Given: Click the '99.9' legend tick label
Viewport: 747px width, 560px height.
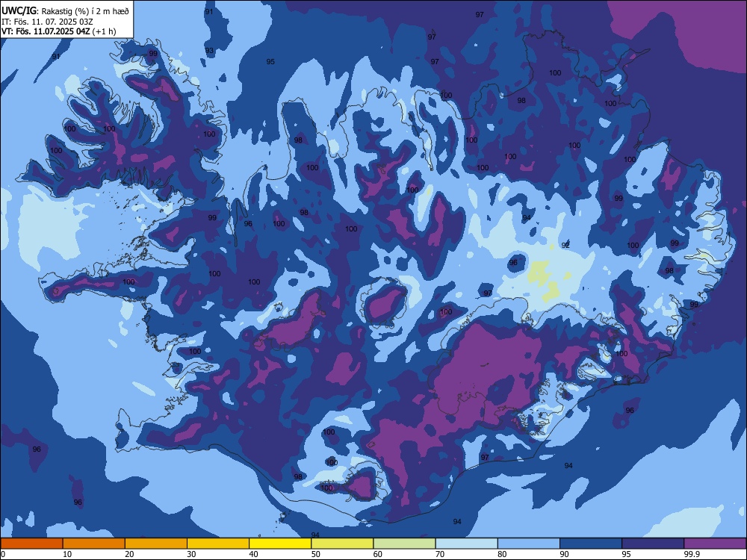Looking at the screenshot, I should [x=692, y=554].
